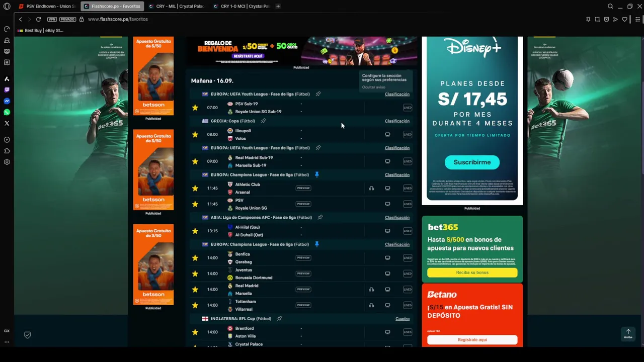This screenshot has height=362, width=644.
Task: Toggle the VPN badge in address bar
Action: click(52, 19)
